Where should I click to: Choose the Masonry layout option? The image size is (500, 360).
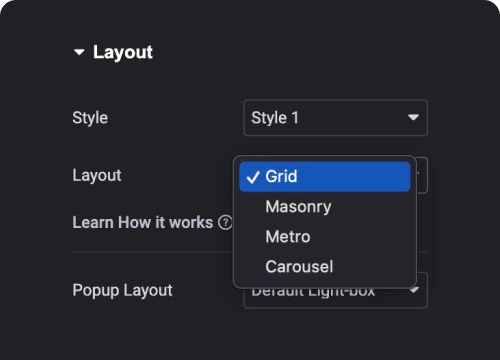coord(298,207)
